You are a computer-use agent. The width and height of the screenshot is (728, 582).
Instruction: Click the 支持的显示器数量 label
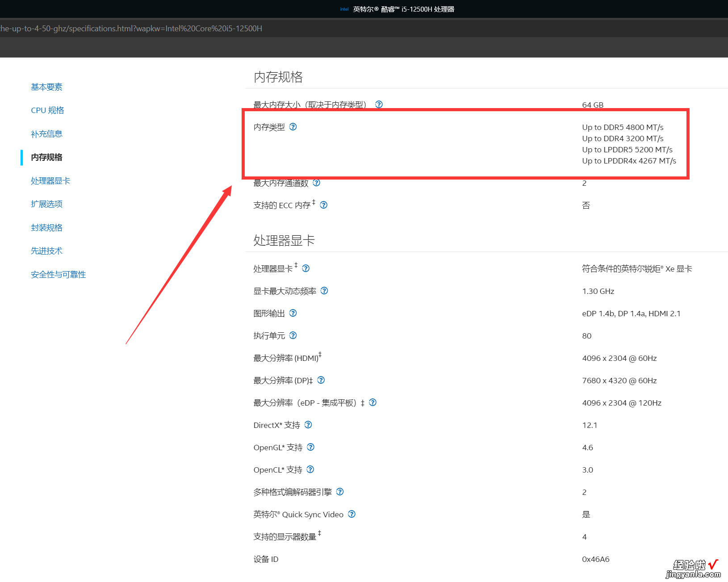click(x=287, y=536)
